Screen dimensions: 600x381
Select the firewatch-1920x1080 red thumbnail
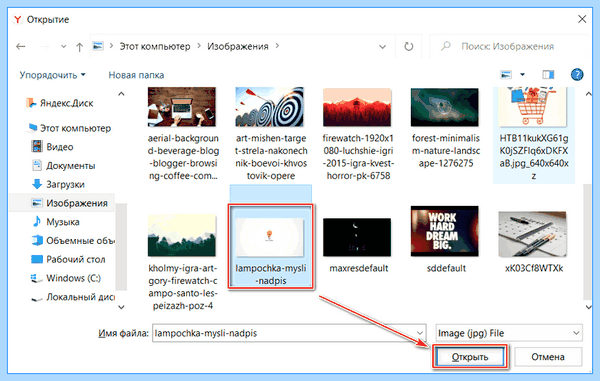click(357, 107)
